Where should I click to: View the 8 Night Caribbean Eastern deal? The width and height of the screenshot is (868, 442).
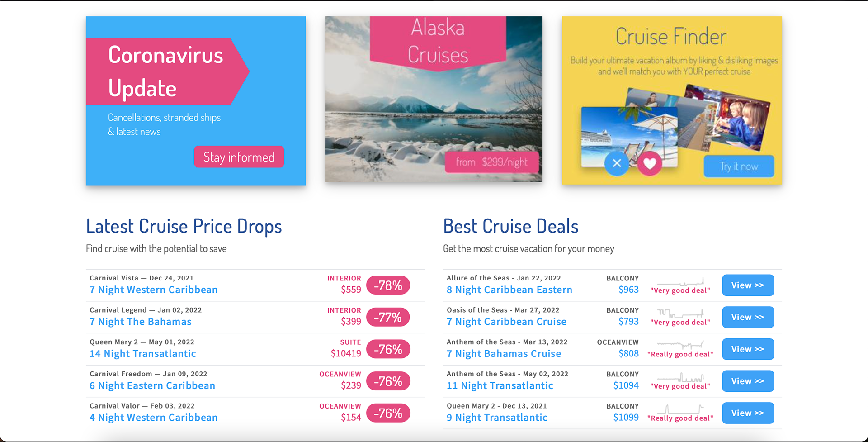pyautogui.click(x=748, y=285)
